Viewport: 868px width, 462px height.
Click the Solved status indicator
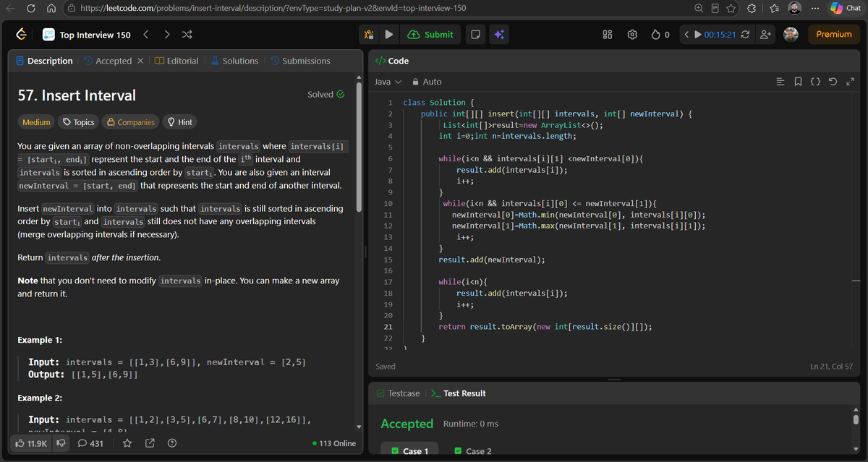click(x=325, y=94)
